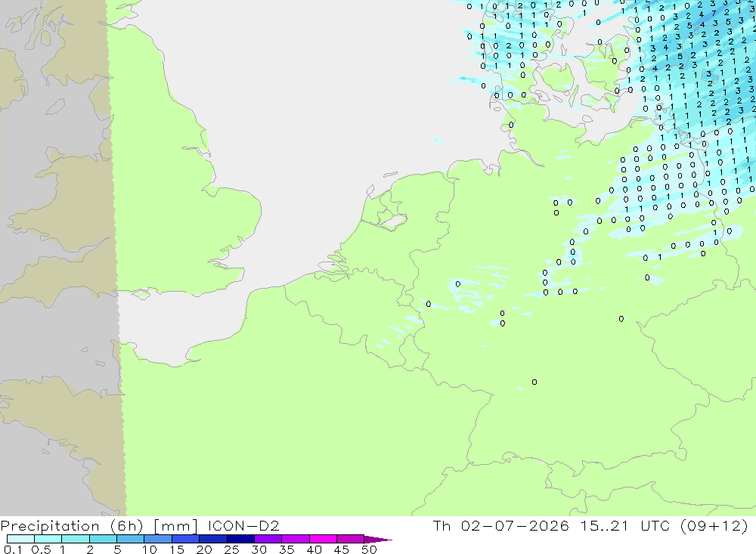Click the '02-07-2026' forecast date text
Image resolution: width=756 pixels, height=554 pixels.
pos(514,525)
